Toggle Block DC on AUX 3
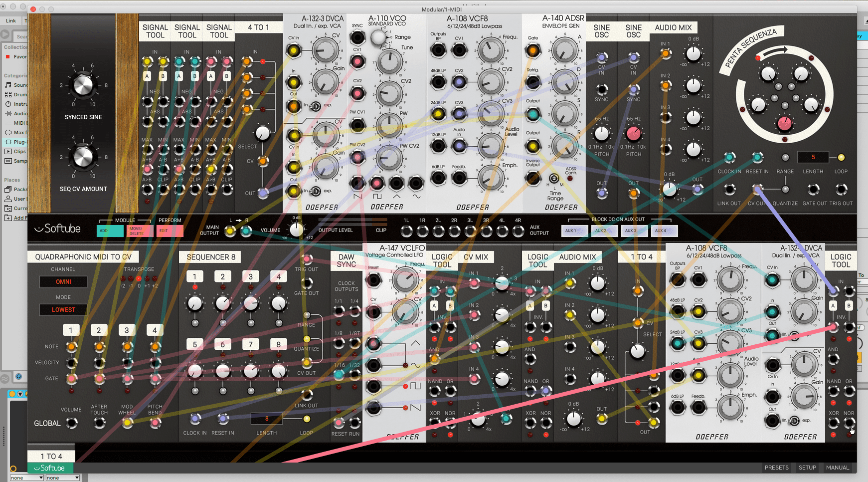The width and height of the screenshot is (868, 482). (x=635, y=231)
